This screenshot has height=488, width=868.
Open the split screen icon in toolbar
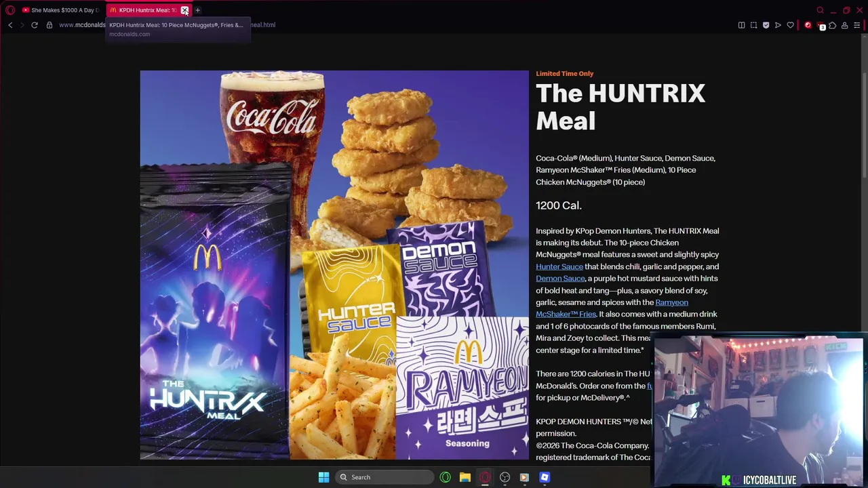tap(741, 25)
